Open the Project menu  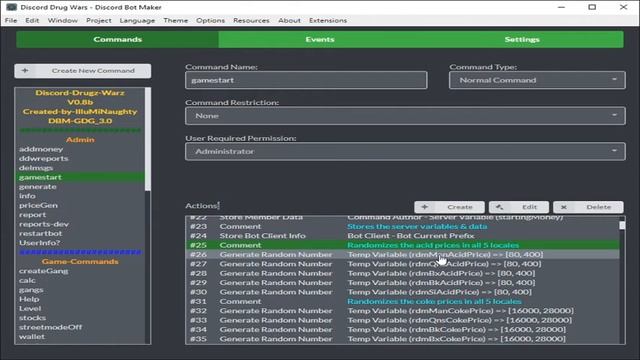pyautogui.click(x=98, y=20)
